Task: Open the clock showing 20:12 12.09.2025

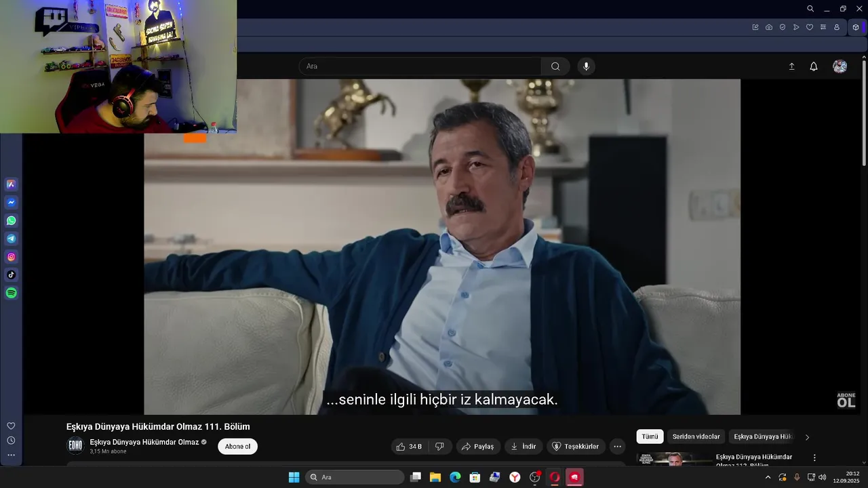Action: click(846, 477)
